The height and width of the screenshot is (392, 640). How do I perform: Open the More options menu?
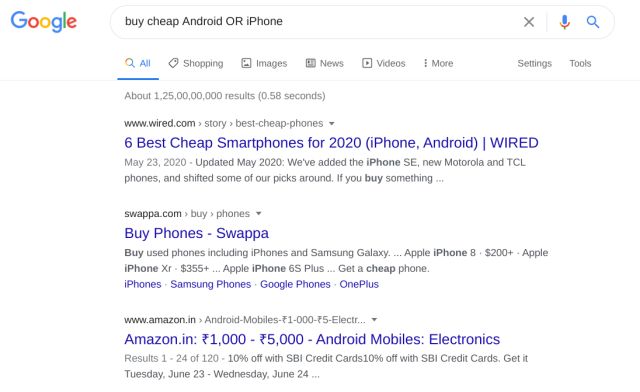tap(438, 63)
